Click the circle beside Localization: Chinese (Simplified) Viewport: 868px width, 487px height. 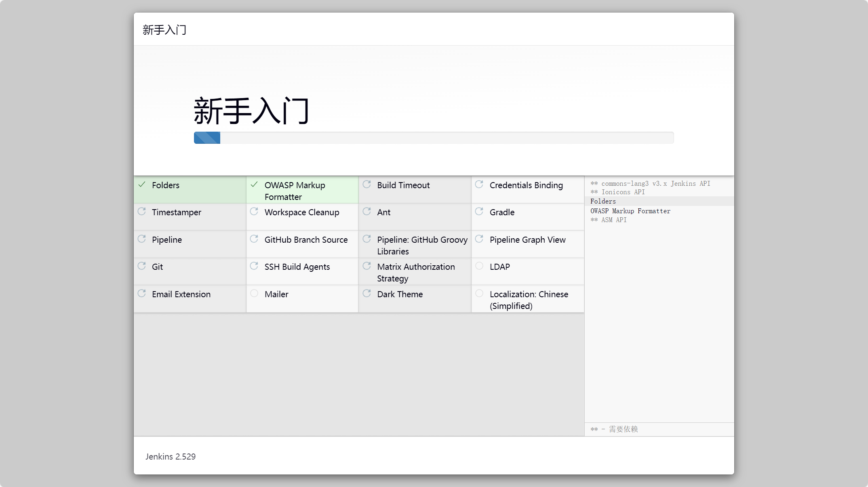coord(479,294)
